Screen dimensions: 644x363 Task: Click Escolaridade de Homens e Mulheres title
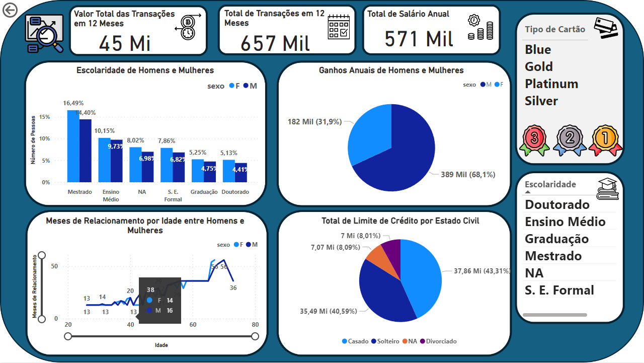click(145, 70)
